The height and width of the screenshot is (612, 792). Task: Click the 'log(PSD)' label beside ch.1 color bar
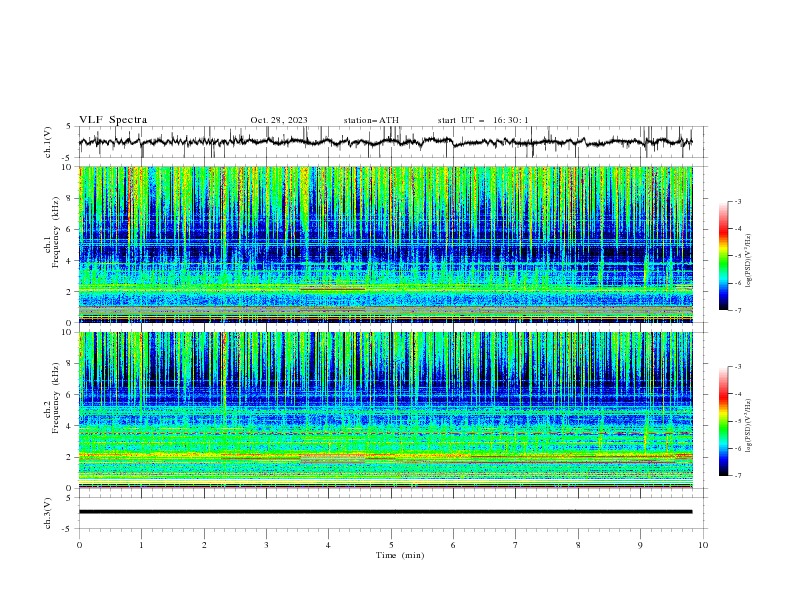coord(748,261)
